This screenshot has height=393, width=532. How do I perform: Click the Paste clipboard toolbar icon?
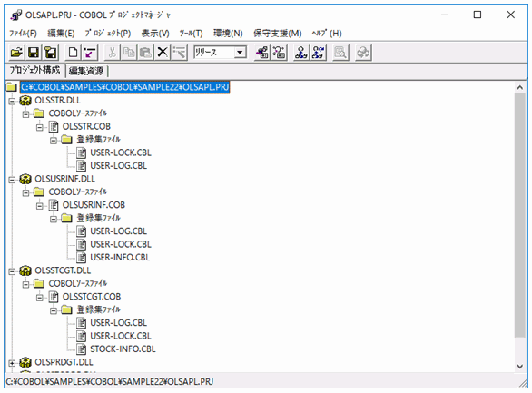tap(146, 53)
